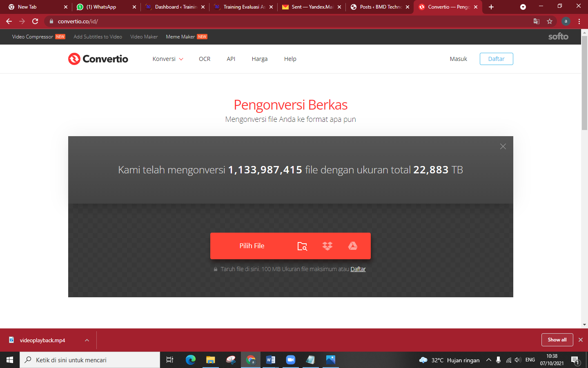
Task: Click the browse-files icon inside Pilih File
Action: point(302,246)
